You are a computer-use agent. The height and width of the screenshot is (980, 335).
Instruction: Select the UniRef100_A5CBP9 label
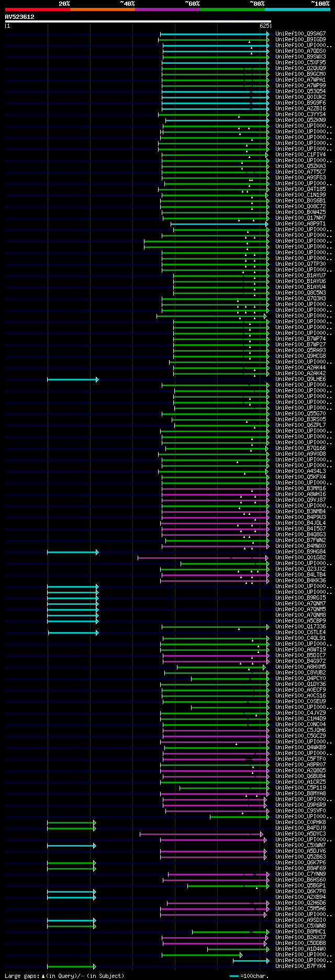pyautogui.click(x=300, y=621)
